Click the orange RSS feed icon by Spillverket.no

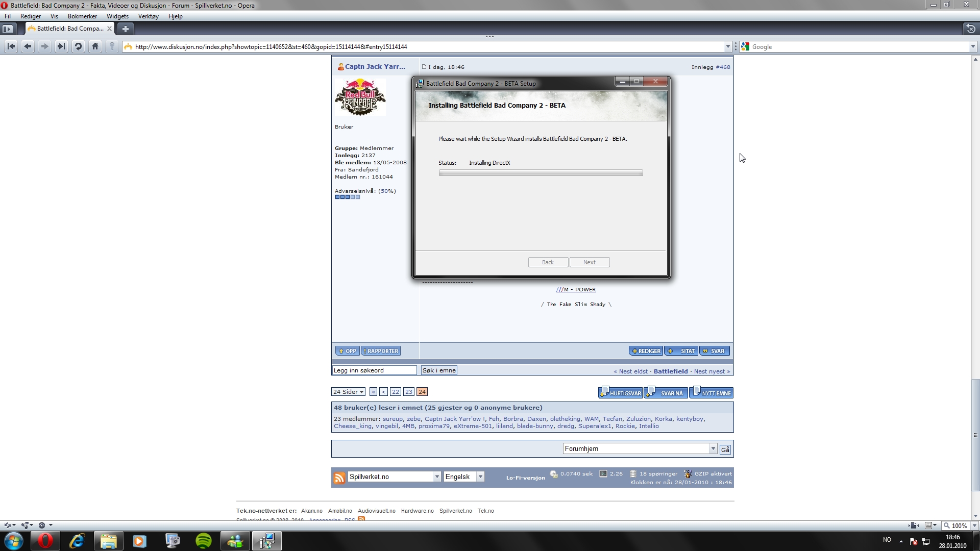tap(339, 478)
